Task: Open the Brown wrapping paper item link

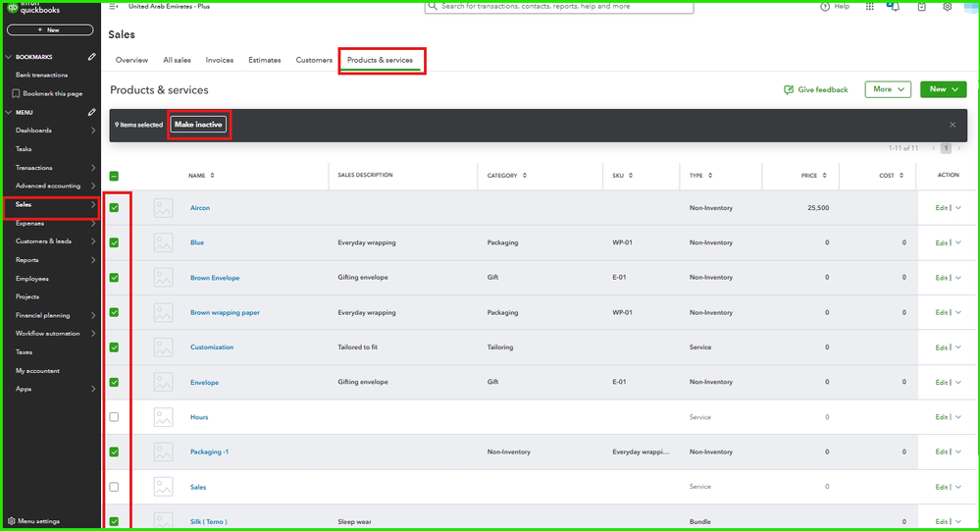Action: coord(225,313)
